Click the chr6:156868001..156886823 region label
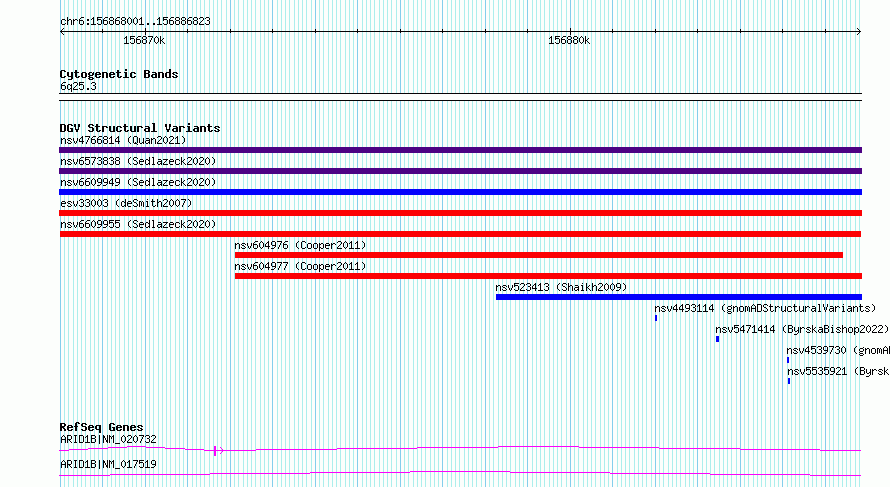890x487 pixels. [135, 21]
